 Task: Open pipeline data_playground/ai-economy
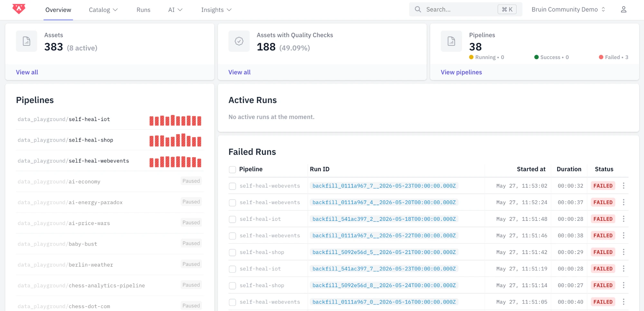59,182
